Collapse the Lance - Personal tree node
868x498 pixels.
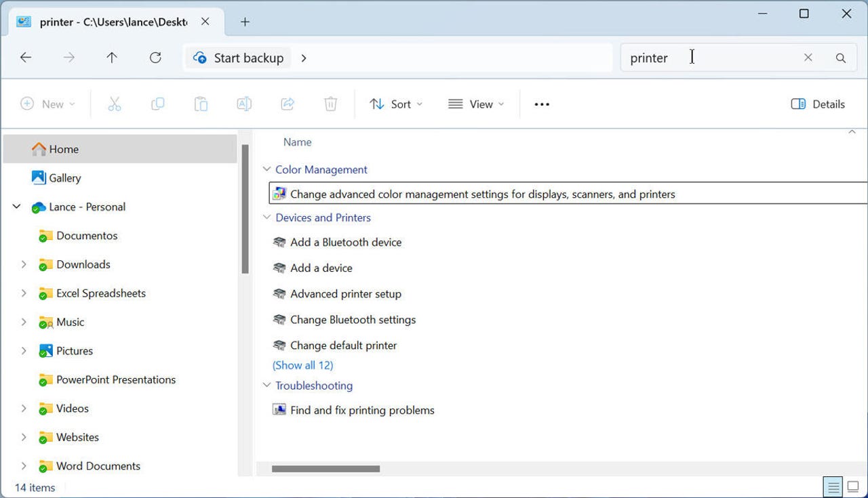pyautogui.click(x=17, y=207)
